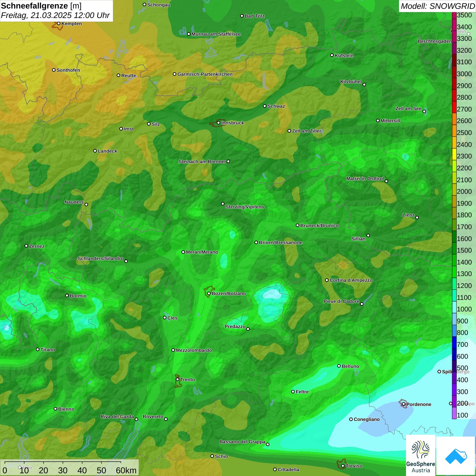Viewport: 476px width, 476px height.
Task: Click the Mezzolombardo label
Action: point(194,350)
